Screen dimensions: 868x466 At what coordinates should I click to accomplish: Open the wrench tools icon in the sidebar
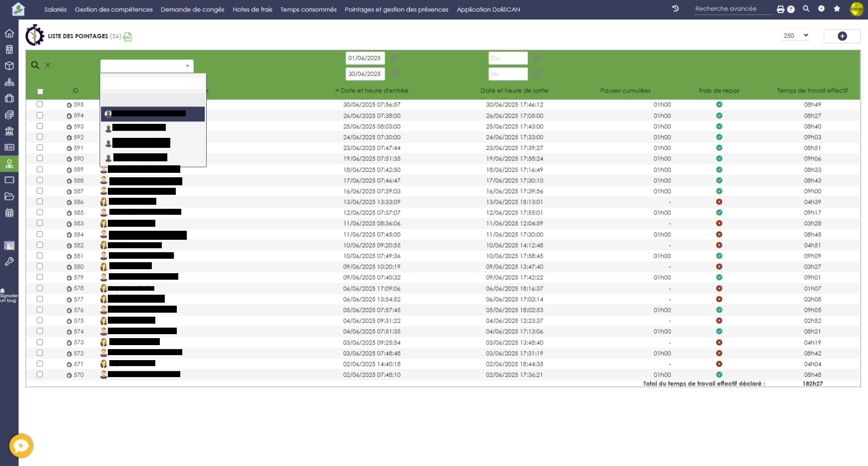pyautogui.click(x=9, y=262)
